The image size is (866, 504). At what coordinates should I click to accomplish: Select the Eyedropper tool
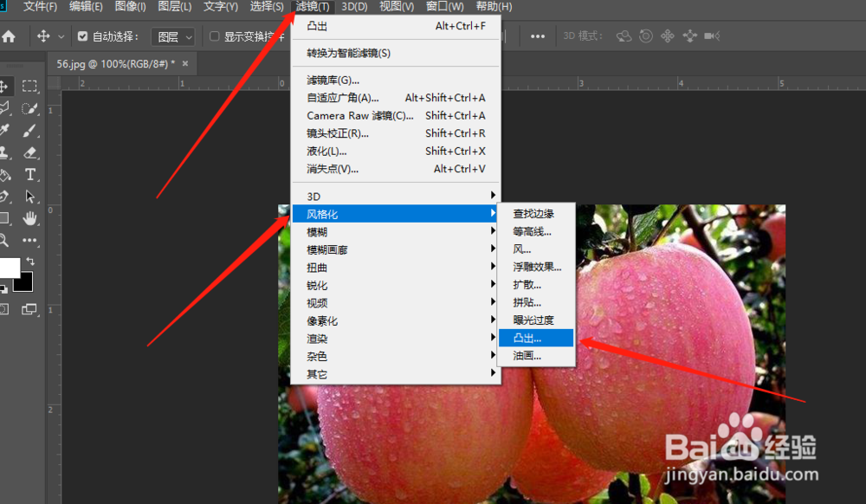[x=4, y=130]
